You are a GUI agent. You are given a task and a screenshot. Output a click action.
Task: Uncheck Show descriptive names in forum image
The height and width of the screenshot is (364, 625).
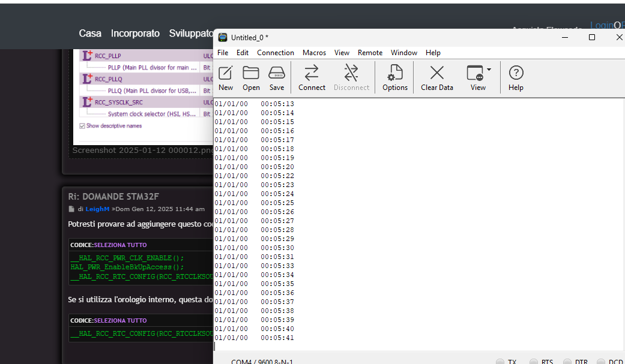click(82, 126)
